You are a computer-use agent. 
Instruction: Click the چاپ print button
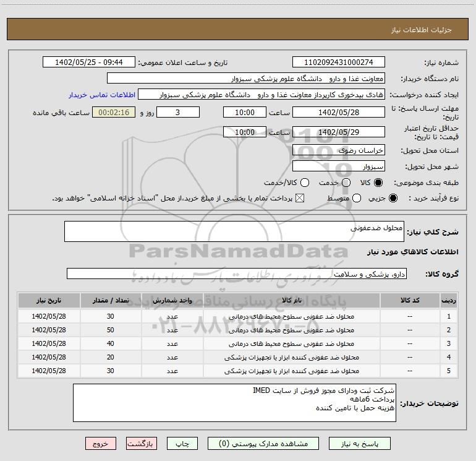182,444
